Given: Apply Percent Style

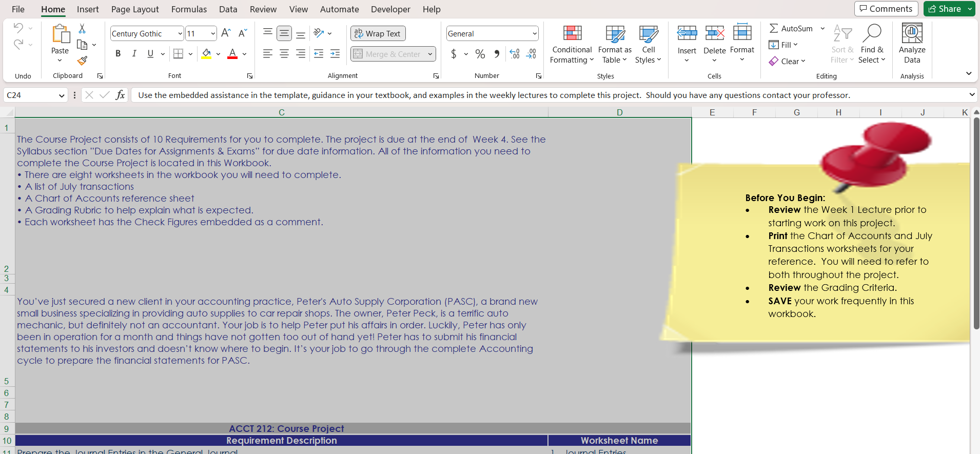Looking at the screenshot, I should click(480, 54).
